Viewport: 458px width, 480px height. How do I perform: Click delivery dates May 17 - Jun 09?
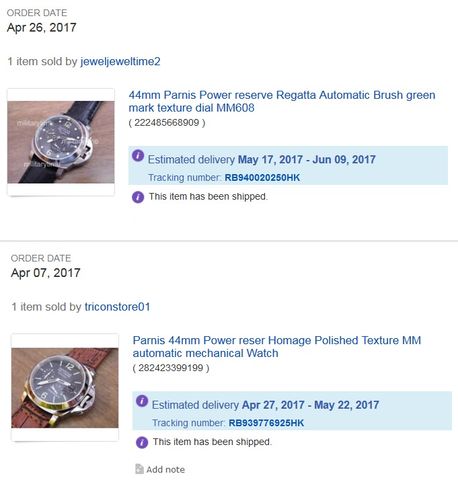[x=307, y=159]
